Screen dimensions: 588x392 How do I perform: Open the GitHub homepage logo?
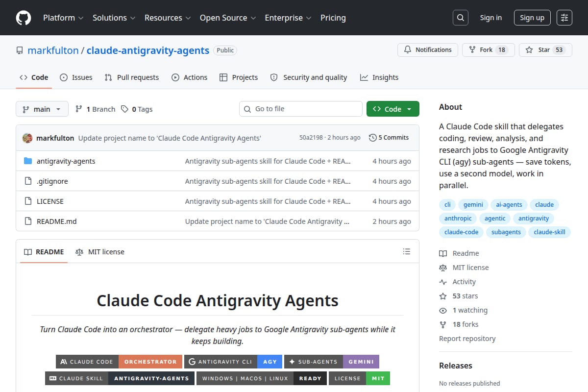(x=23, y=18)
